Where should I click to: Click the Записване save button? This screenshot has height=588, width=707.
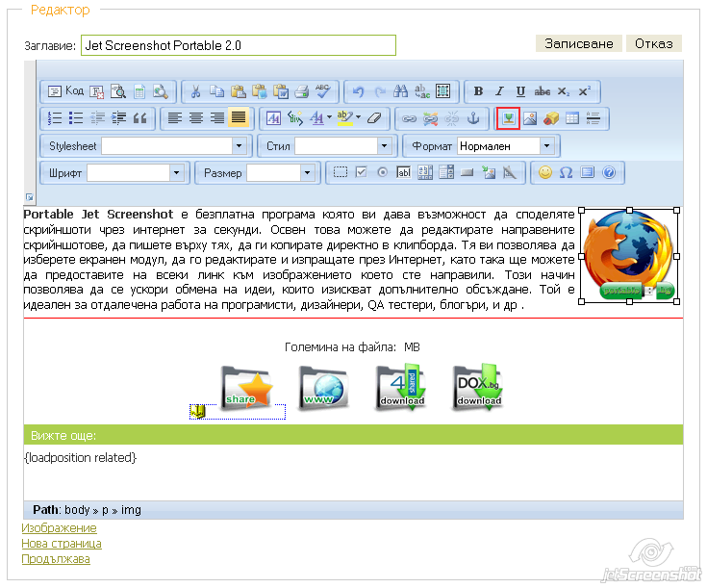click(578, 43)
